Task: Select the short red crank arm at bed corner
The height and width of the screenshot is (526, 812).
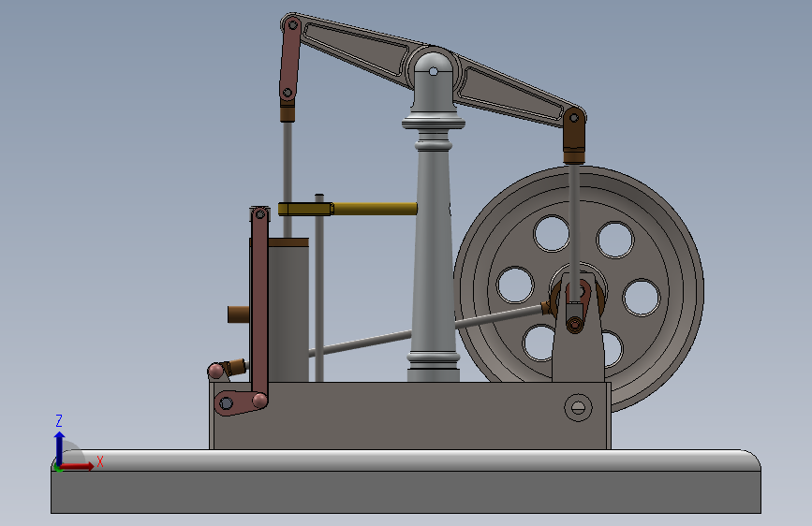Action: [241, 402]
